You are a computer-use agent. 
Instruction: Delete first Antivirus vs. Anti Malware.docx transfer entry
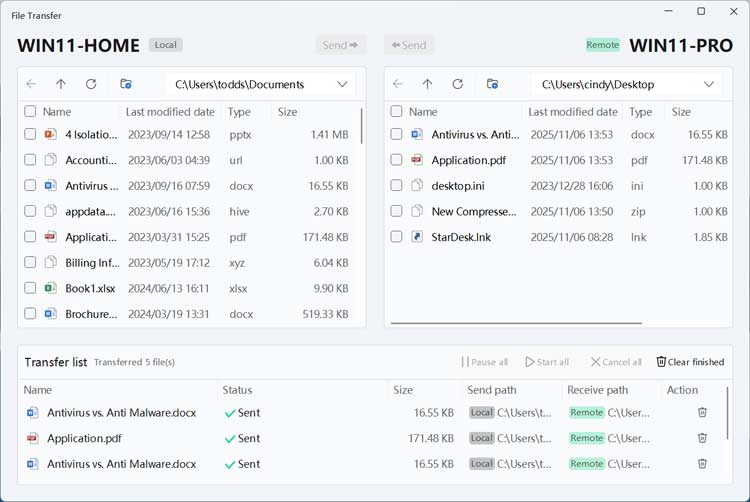(x=702, y=412)
